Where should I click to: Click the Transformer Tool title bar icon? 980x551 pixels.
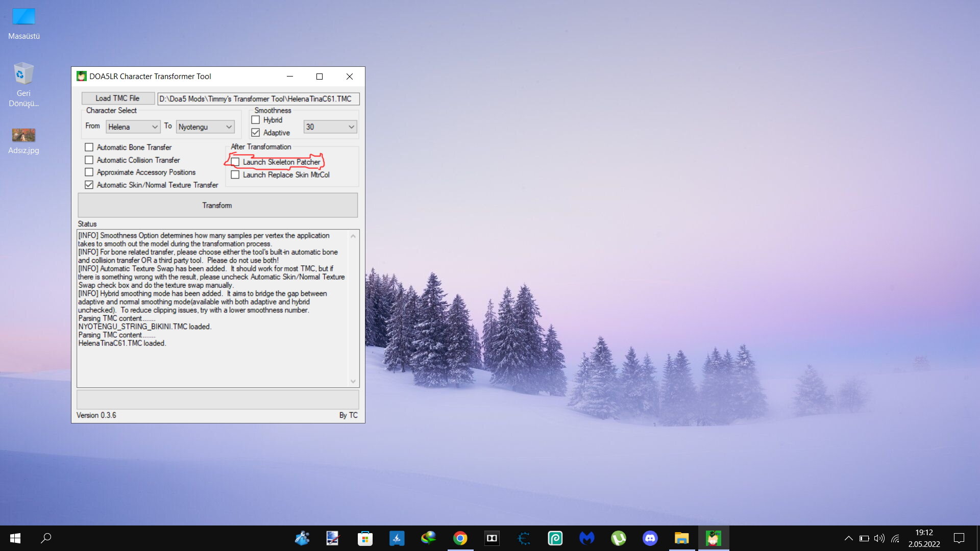point(82,77)
